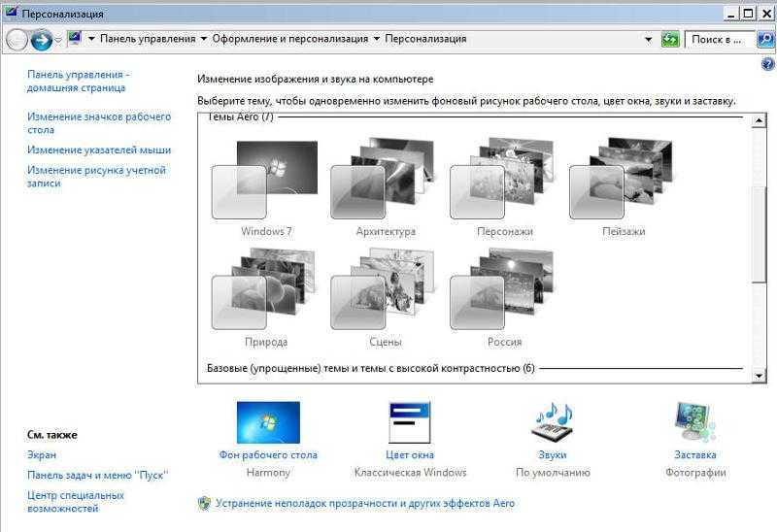Image resolution: width=777 pixels, height=532 pixels.
Task: Go to Оформление и персонализация breadcrumb
Action: (290, 39)
